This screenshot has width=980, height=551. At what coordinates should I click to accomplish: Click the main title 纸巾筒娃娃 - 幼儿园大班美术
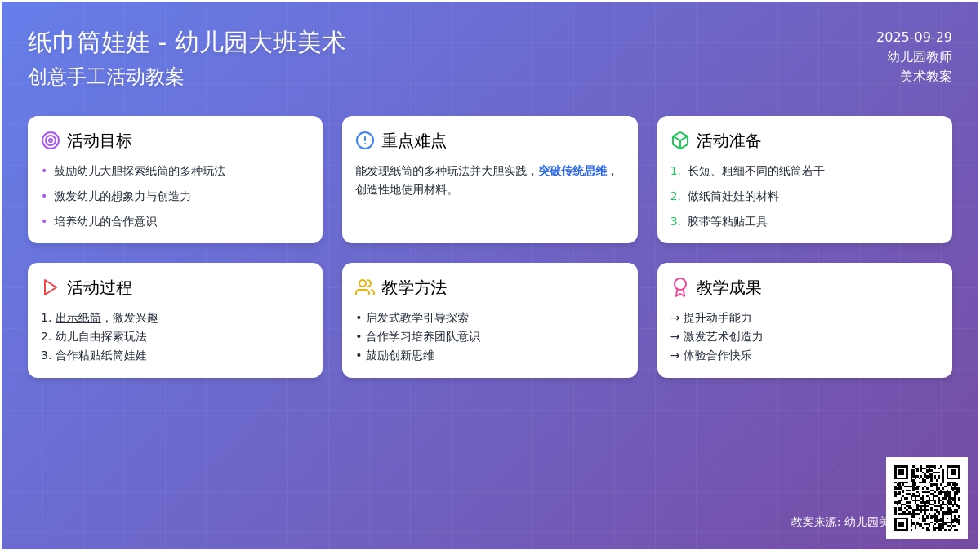point(187,42)
